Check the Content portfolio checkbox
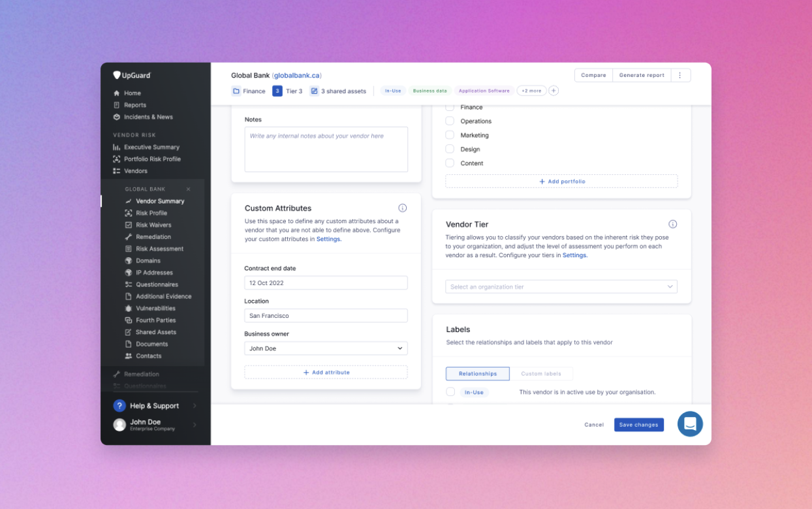The image size is (812, 509). 450,163
